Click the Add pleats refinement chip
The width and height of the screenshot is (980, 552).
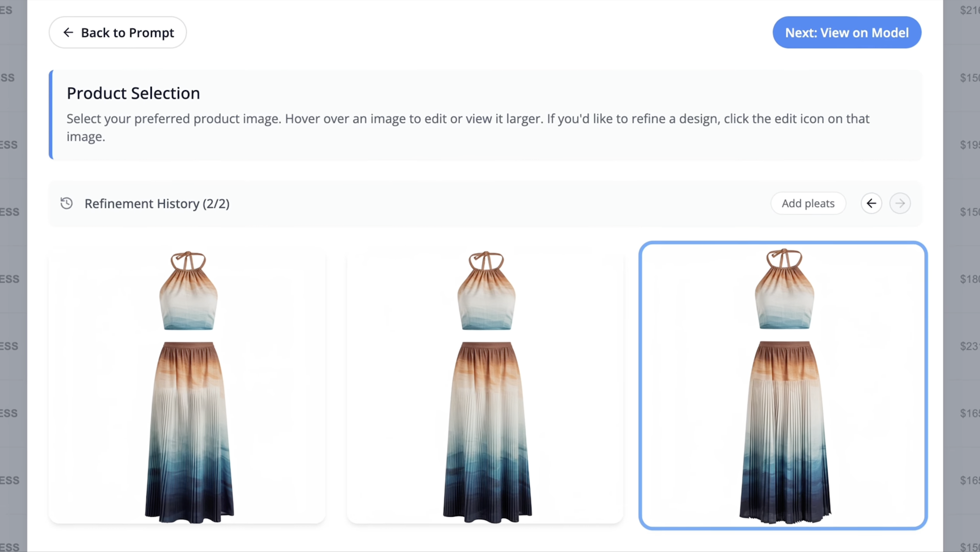tap(808, 203)
